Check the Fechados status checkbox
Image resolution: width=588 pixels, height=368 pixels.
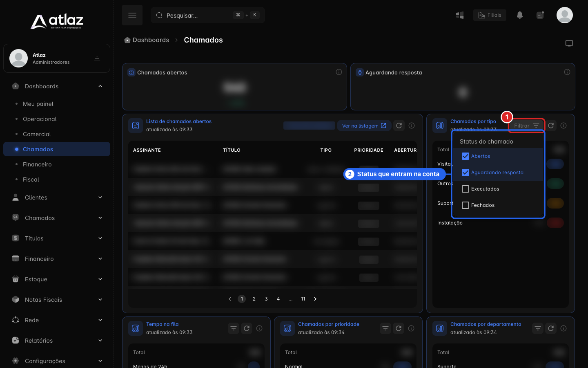465,205
